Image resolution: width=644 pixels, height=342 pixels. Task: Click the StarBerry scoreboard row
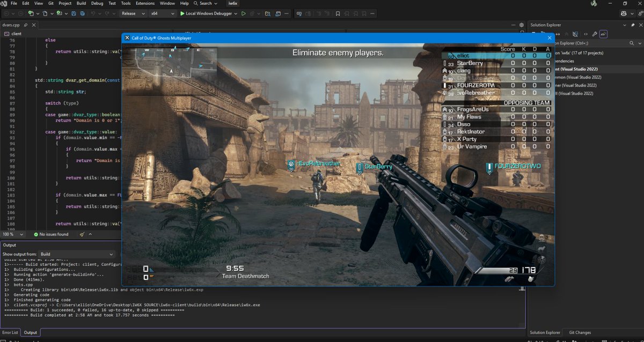[497, 63]
